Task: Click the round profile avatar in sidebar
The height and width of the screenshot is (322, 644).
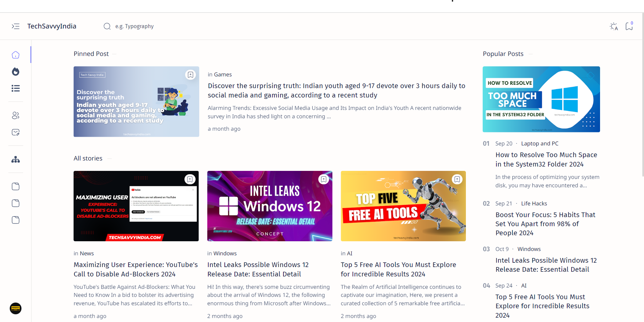Action: (x=15, y=308)
